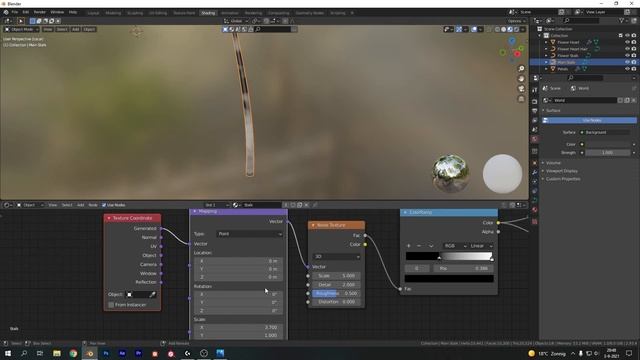Select solid viewport shading mode icon

click(503, 29)
